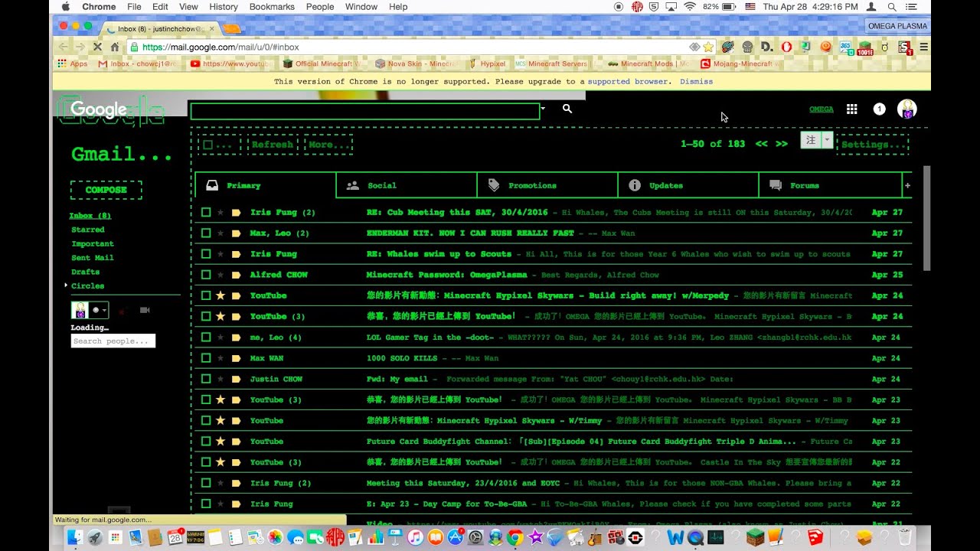
Task: Click the Gmail search input field
Action: (x=365, y=111)
